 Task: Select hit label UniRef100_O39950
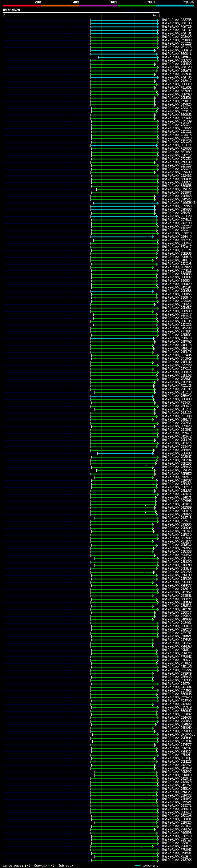[x=177, y=206]
